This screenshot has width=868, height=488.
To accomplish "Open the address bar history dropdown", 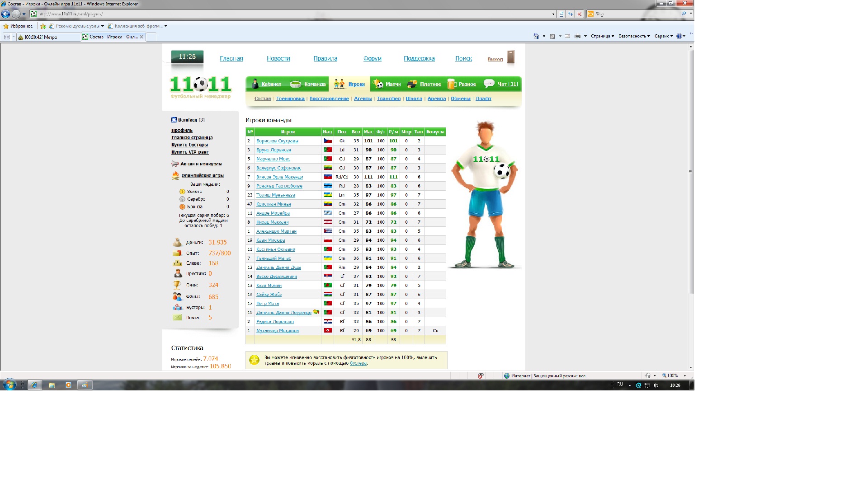I will (x=553, y=14).
